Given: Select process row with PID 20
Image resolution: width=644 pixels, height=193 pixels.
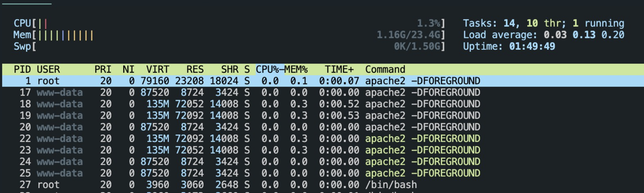Looking at the screenshot, I should pyautogui.click(x=323, y=127).
